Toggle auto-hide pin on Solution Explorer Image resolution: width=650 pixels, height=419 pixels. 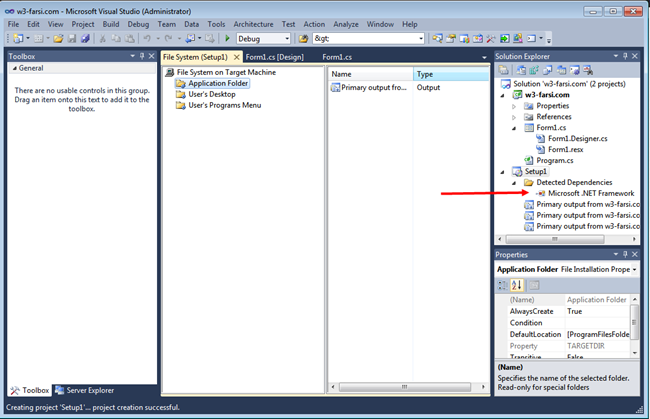click(625, 56)
